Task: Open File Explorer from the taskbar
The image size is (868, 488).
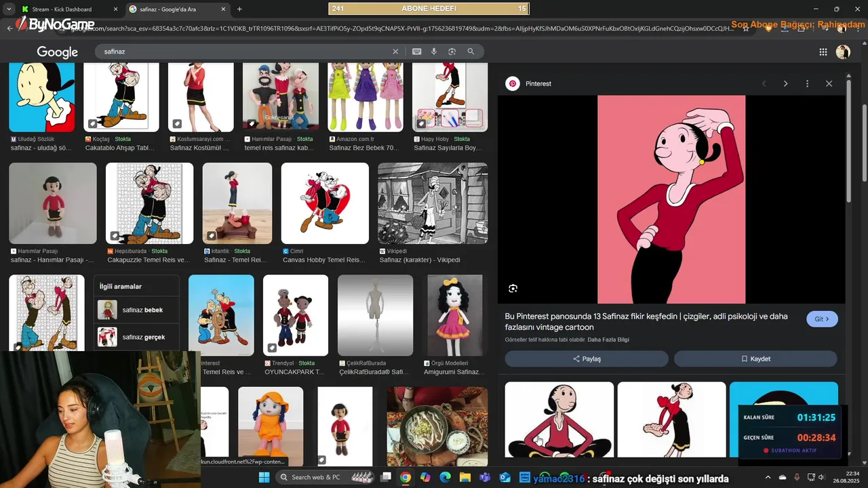Action: click(465, 477)
